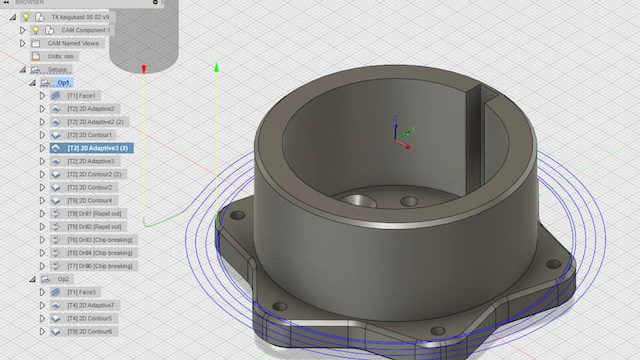Select the '[T2] 2D Contour2 (2)' label

click(94, 174)
